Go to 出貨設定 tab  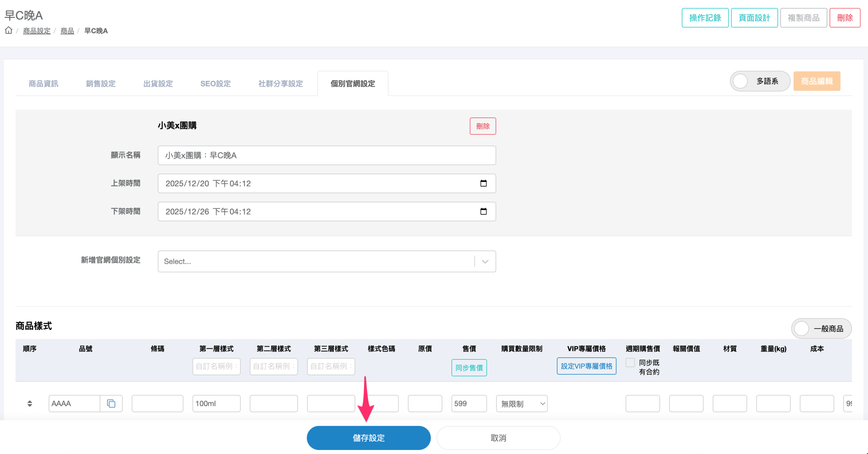click(158, 83)
